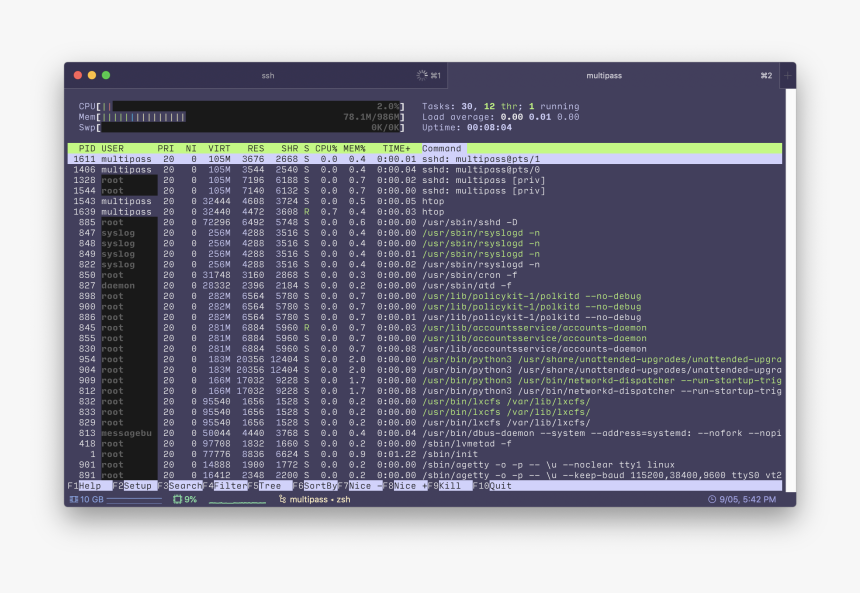Screen dimensions: 860x593
Task: Switch to the multipass tab
Action: (604, 76)
